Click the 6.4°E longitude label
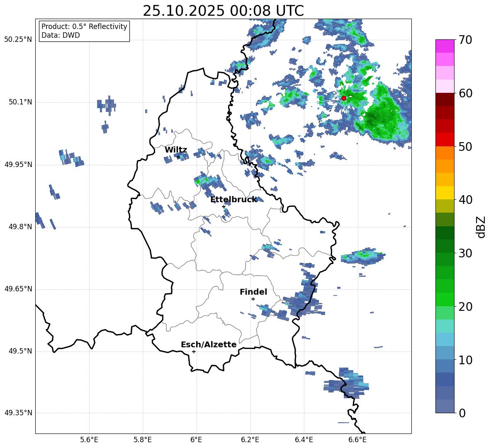This screenshot has width=491, height=448. pyautogui.click(x=304, y=440)
